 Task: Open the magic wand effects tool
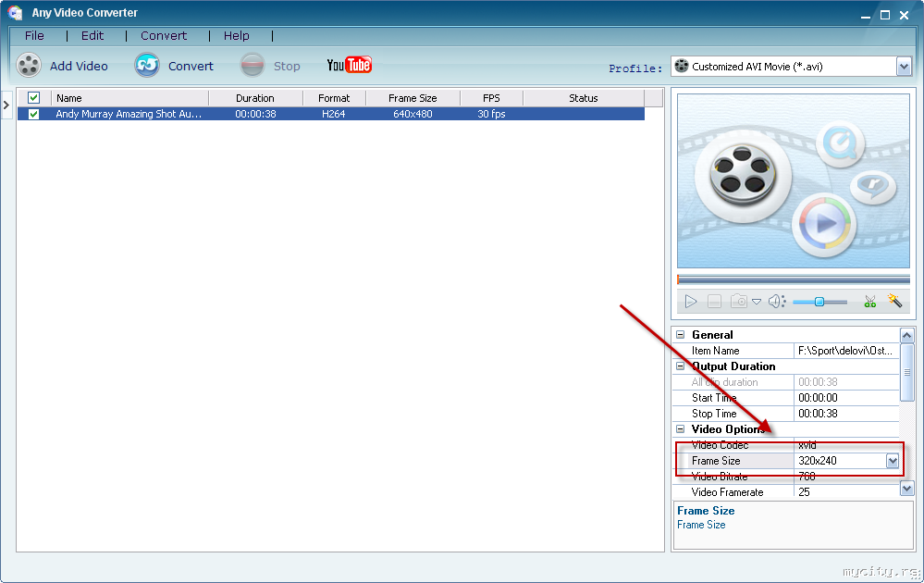pos(894,302)
